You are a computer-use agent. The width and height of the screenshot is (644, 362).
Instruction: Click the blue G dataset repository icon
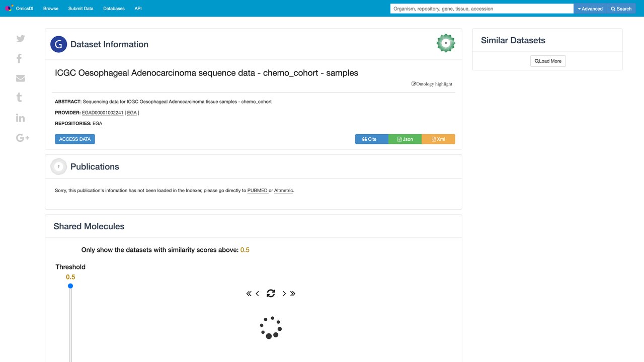(59, 44)
